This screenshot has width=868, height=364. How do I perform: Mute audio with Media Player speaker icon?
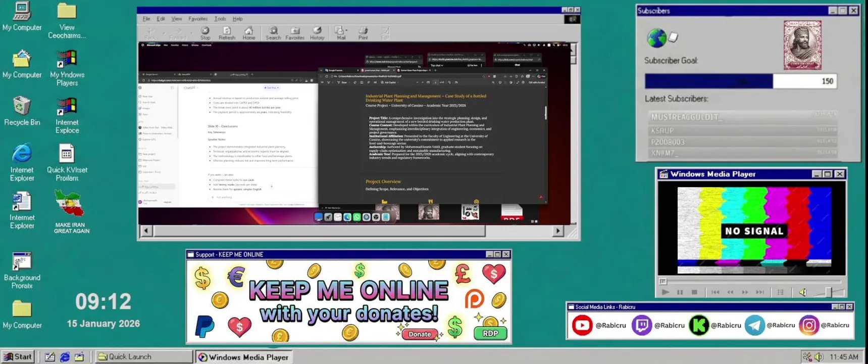(x=803, y=292)
